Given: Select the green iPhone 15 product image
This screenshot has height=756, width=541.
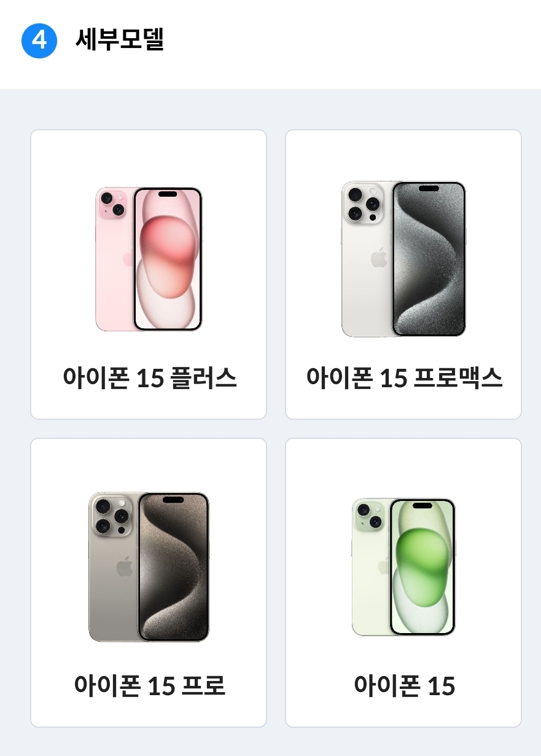Looking at the screenshot, I should point(403,567).
